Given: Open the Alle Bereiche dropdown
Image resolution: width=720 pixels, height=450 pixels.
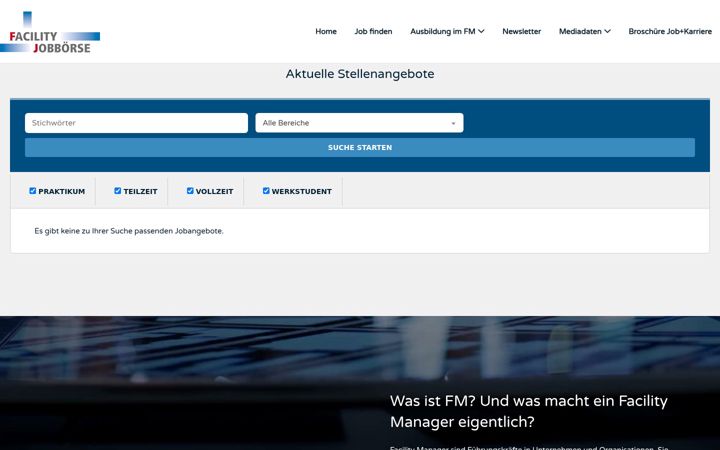Looking at the screenshot, I should click(x=360, y=123).
